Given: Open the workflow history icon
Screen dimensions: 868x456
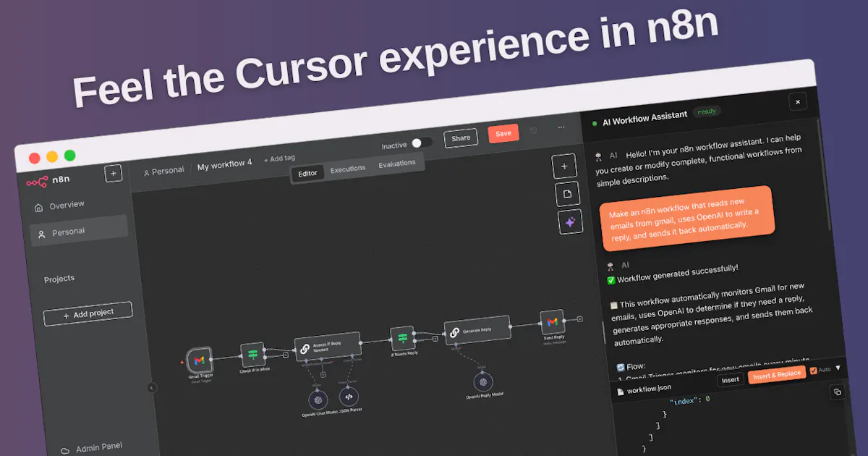Looking at the screenshot, I should (x=534, y=130).
